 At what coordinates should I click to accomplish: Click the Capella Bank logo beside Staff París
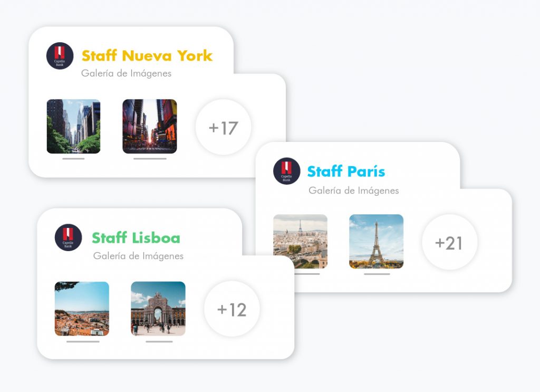click(287, 171)
